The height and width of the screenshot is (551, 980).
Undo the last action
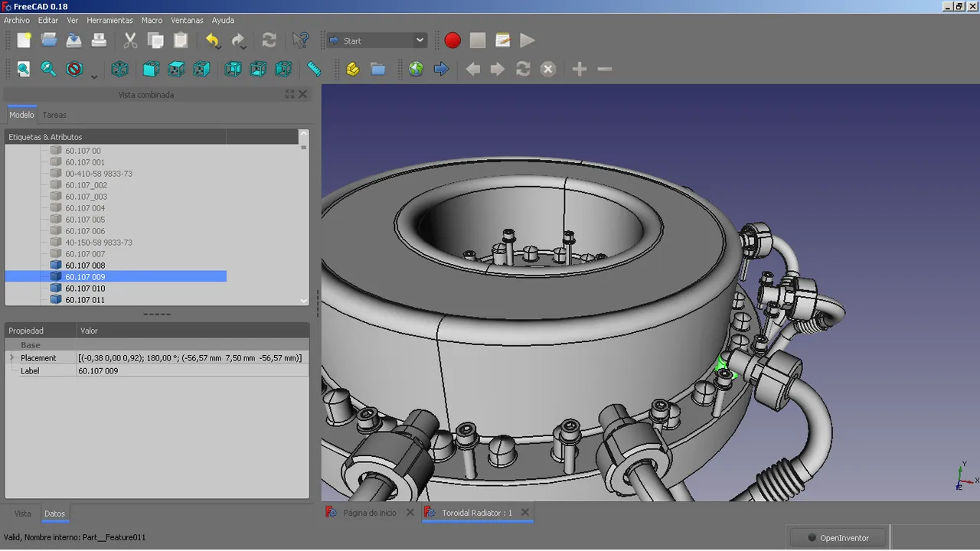213,41
